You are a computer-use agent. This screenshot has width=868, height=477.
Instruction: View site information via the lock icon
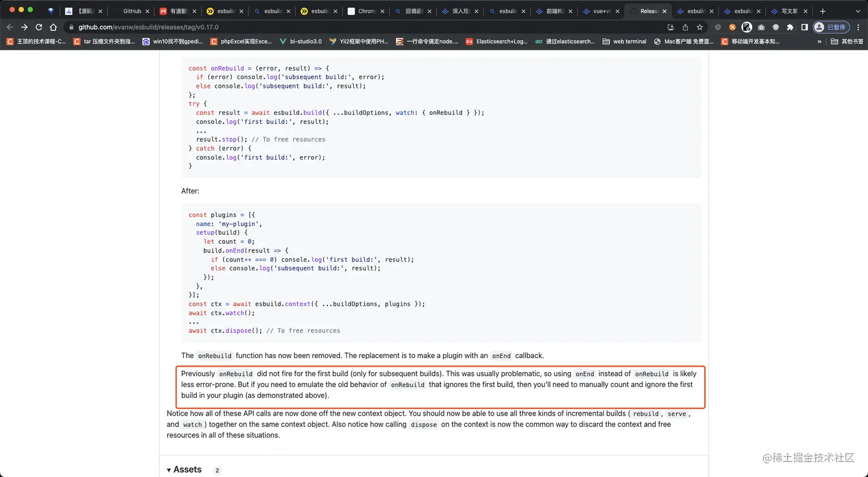71,27
